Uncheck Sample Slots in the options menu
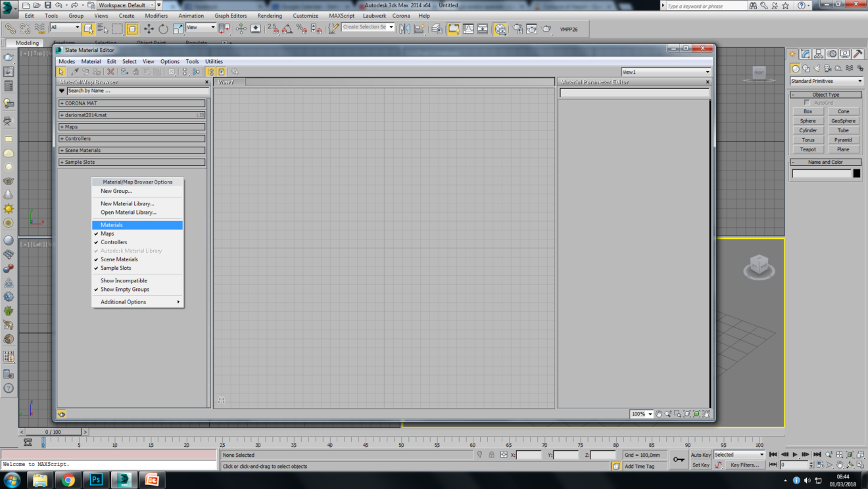 coord(137,268)
